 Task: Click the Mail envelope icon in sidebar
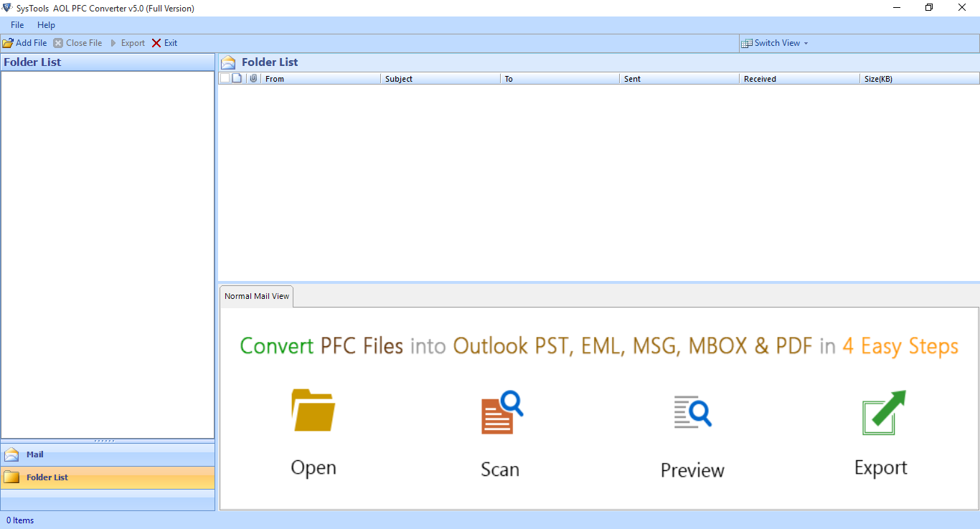11,454
